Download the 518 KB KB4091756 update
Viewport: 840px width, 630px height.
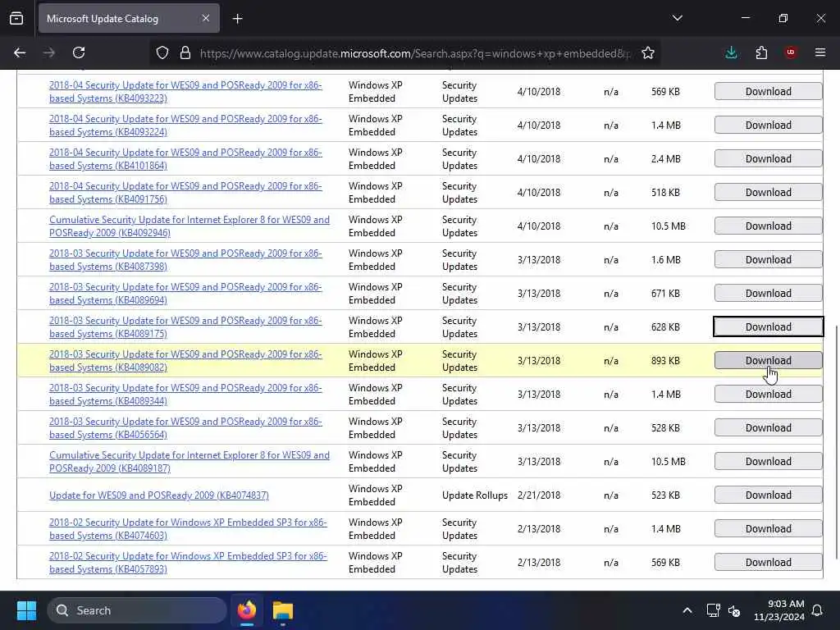pos(768,192)
